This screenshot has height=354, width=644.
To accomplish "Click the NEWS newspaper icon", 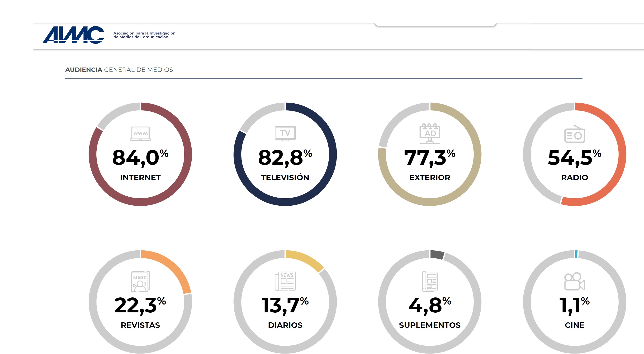I will pos(285,281).
